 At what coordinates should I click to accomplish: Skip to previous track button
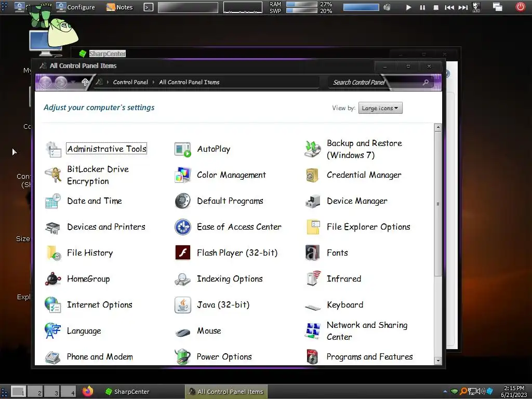(x=449, y=7)
